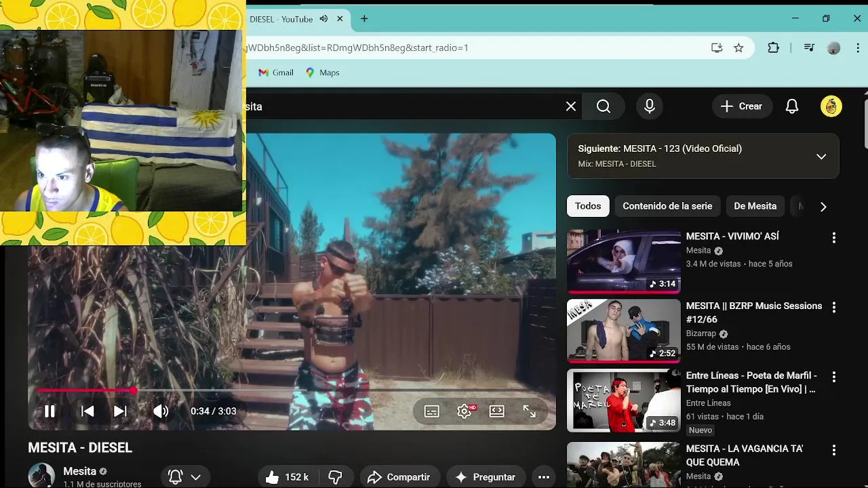Image resolution: width=868 pixels, height=488 pixels.
Task: Click the browser address bar URL
Action: click(x=357, y=47)
